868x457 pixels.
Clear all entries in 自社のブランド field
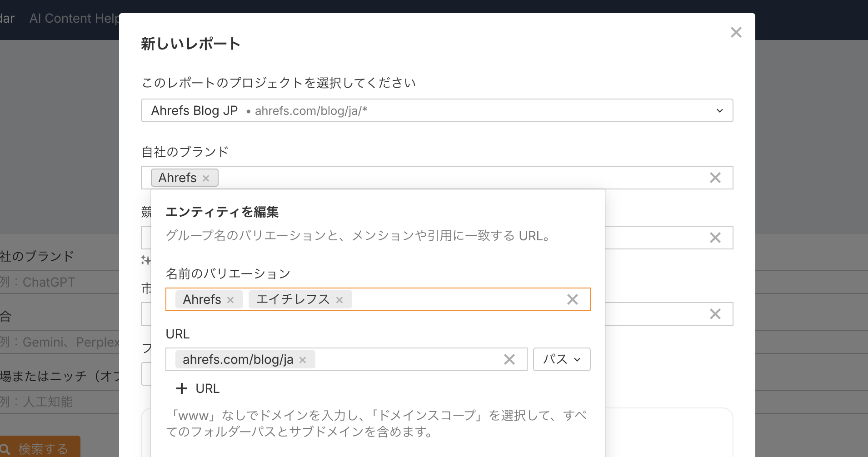(715, 178)
